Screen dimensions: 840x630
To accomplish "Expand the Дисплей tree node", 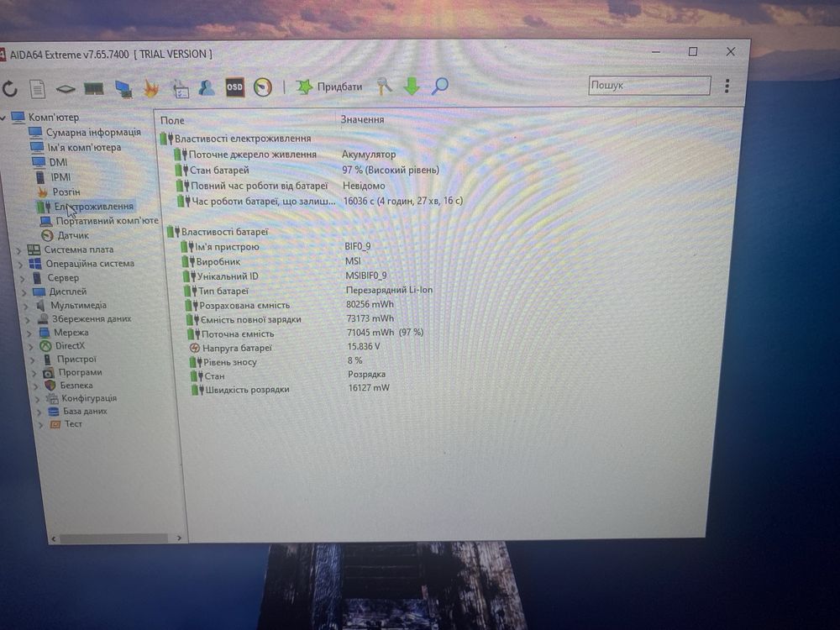I will [24, 292].
